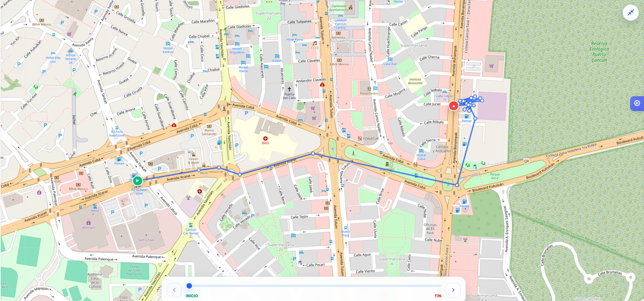Click the Hotel Villa Leo icon

pos(53,53)
